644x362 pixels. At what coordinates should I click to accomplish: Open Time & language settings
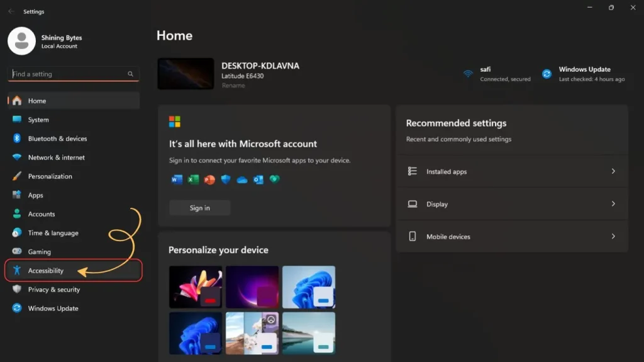(53, 233)
